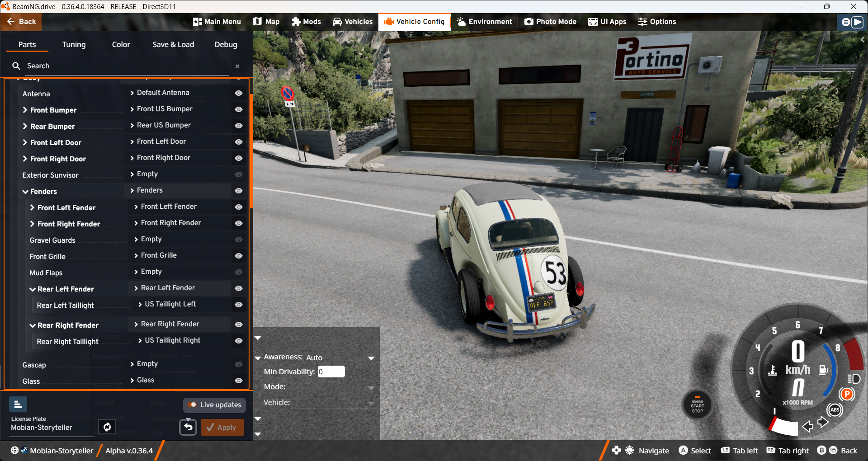Click the Tab right controller hint
Image resolution: width=868 pixels, height=461 pixels.
tap(788, 451)
